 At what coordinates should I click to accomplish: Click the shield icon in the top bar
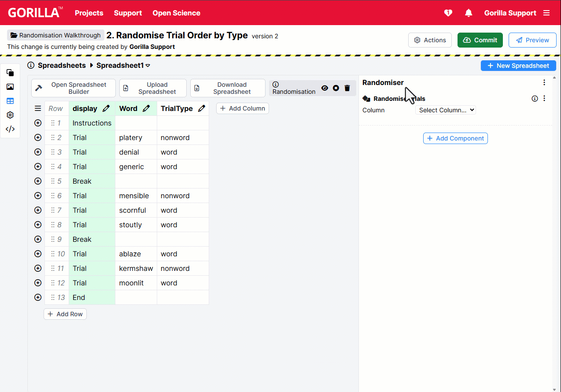tap(448, 13)
